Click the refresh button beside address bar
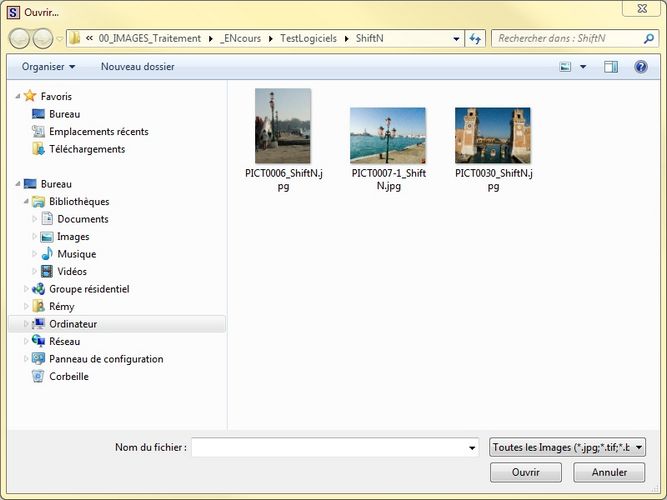The height and width of the screenshot is (500, 667). tap(475, 39)
